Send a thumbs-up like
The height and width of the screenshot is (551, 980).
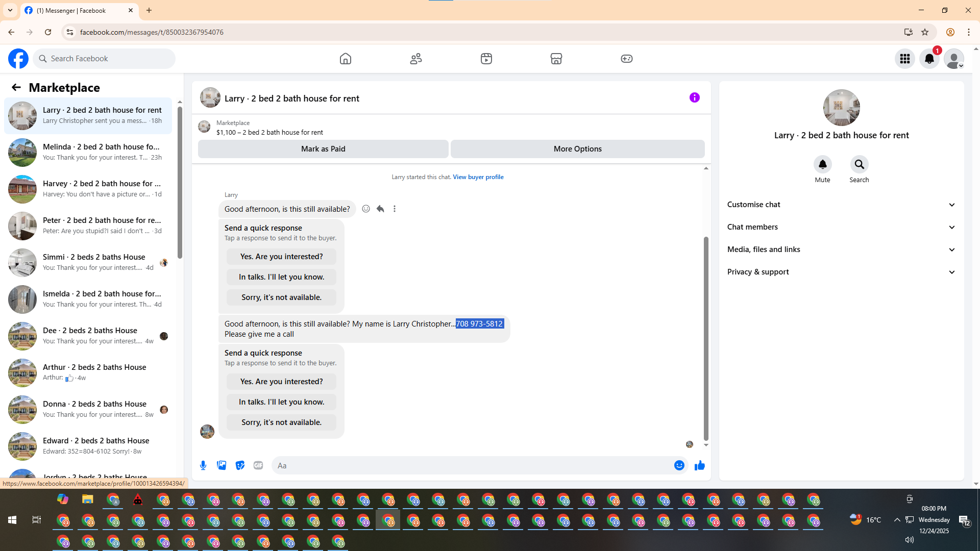pyautogui.click(x=699, y=465)
